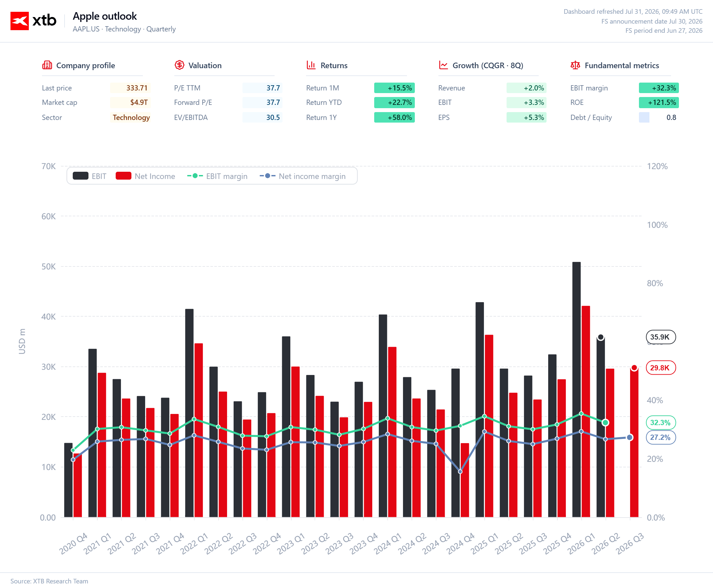Image resolution: width=713 pixels, height=588 pixels.
Task: Click the Company profile building icon
Action: pos(47,65)
